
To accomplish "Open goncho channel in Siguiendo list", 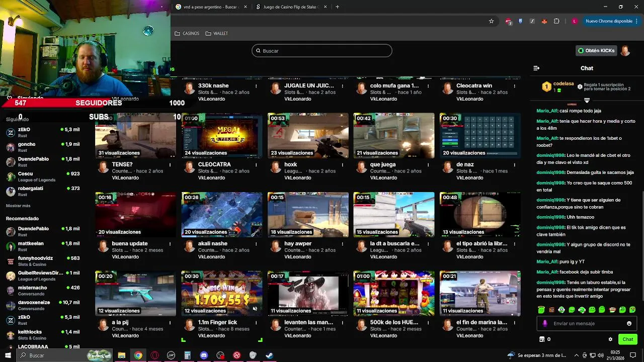I will [43, 147].
